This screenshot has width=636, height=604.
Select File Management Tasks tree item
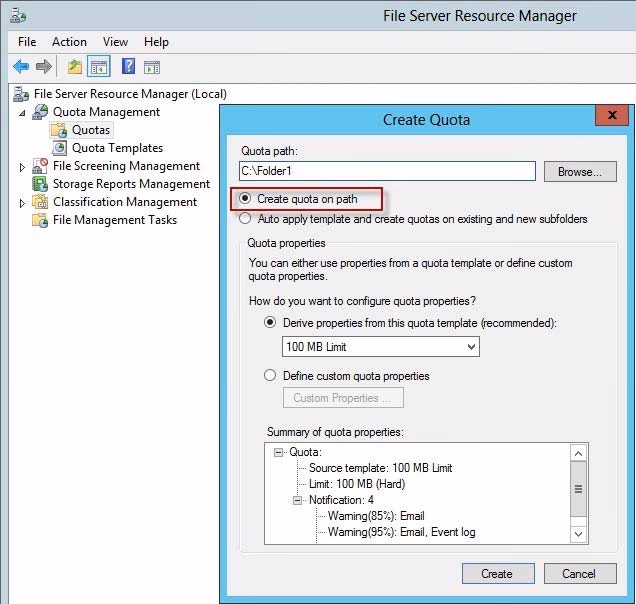tap(115, 220)
